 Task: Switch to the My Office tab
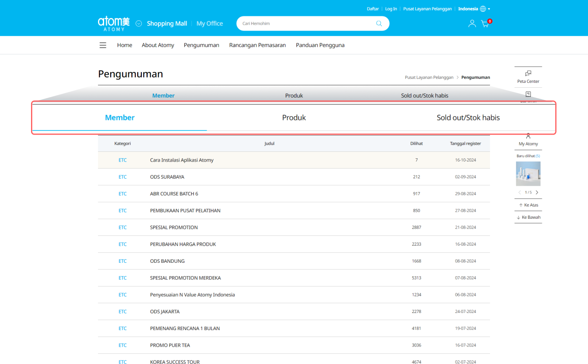pos(209,24)
